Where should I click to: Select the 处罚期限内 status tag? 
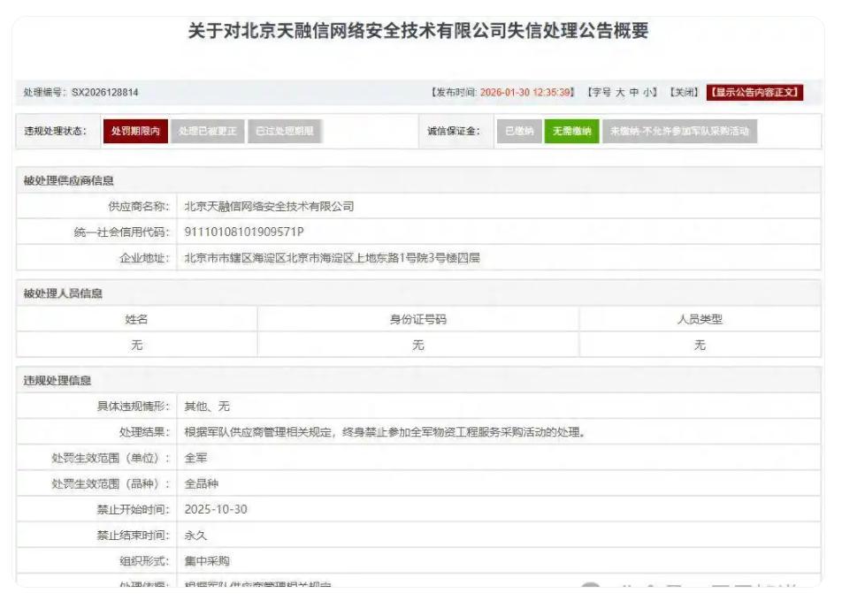pyautogui.click(x=135, y=132)
